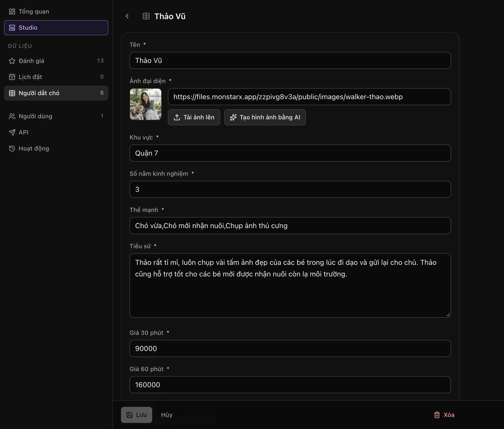The width and height of the screenshot is (504, 429).
Task: Click the paper plane API icon
Action: [x=12, y=132]
